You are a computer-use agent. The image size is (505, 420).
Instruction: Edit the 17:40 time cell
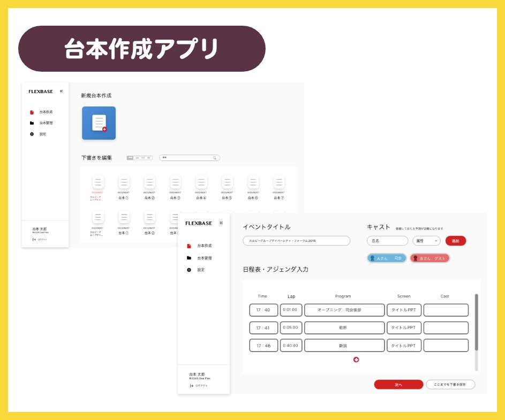[263, 310]
